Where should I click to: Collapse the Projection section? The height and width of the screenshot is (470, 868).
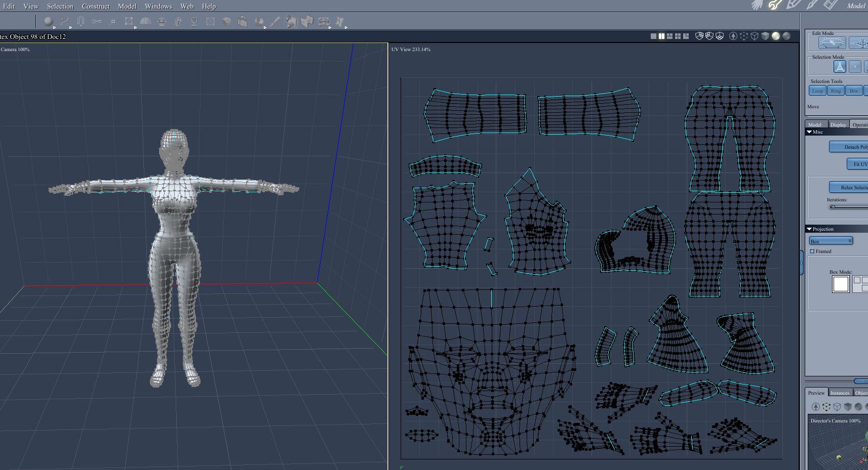point(809,229)
